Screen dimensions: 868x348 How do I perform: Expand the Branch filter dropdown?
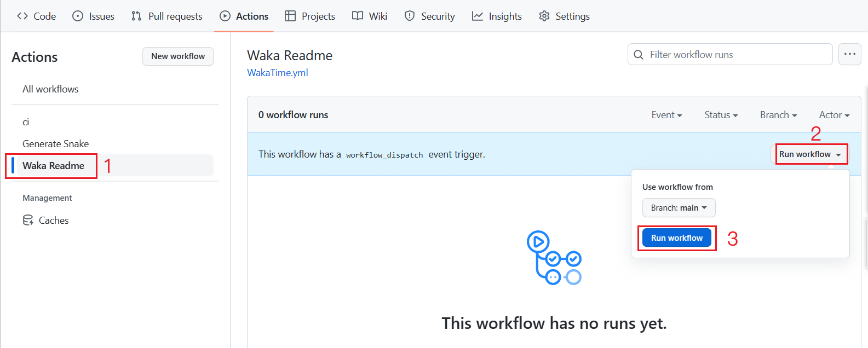point(778,115)
